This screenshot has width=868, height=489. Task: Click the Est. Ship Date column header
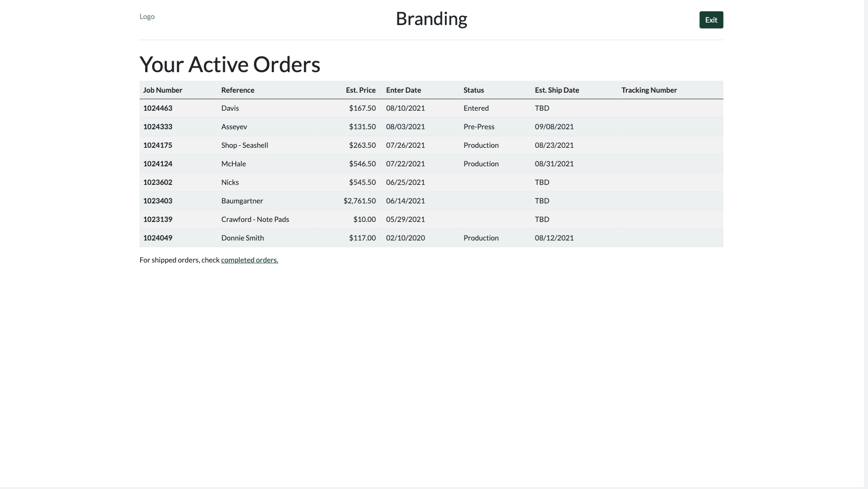[557, 90]
